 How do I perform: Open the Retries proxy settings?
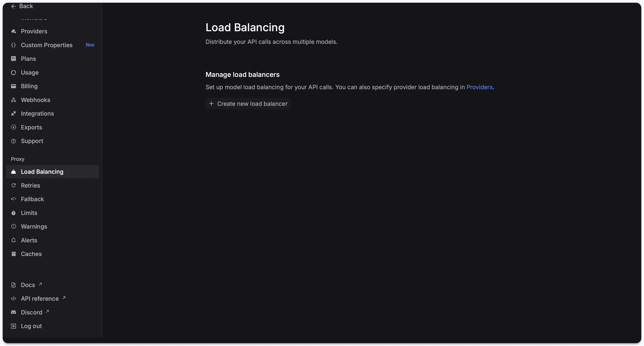(x=52, y=186)
